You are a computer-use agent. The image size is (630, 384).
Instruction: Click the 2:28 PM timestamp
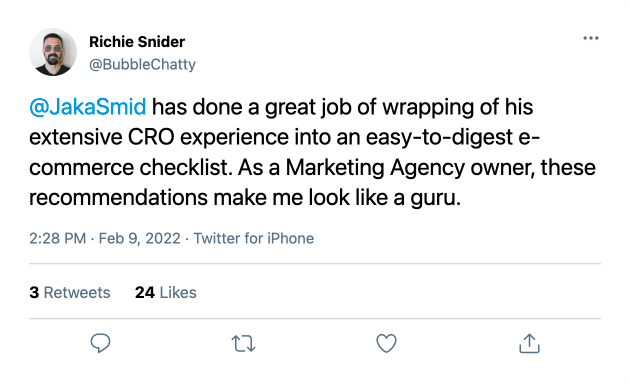(57, 238)
